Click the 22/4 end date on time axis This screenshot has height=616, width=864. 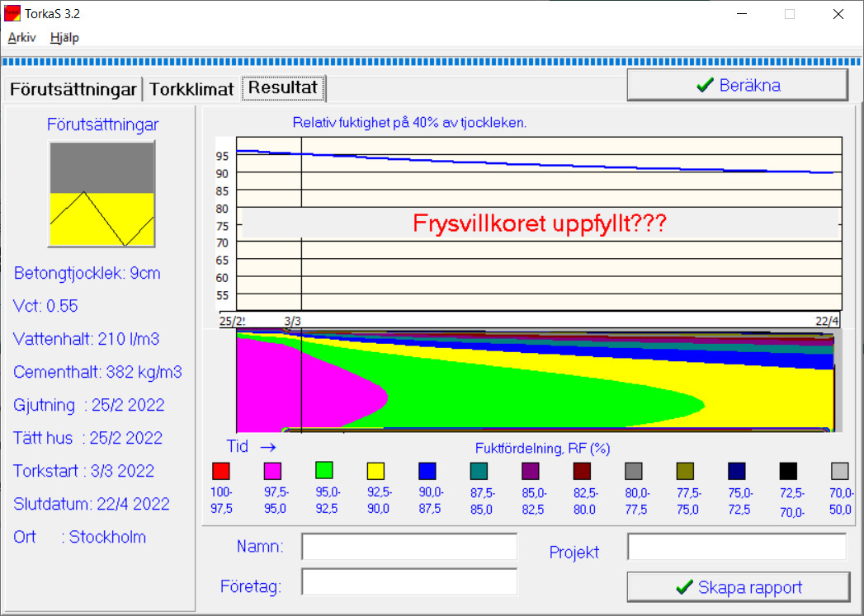[x=827, y=321]
